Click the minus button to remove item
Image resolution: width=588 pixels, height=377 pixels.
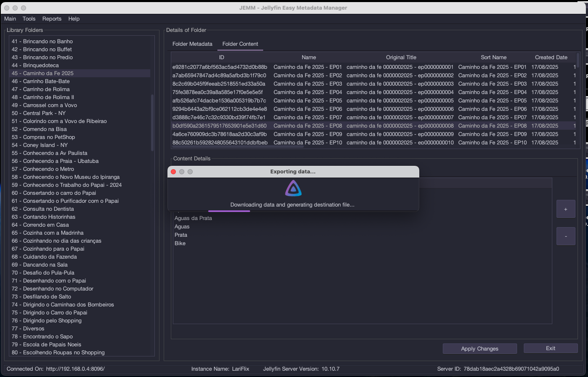pos(565,236)
